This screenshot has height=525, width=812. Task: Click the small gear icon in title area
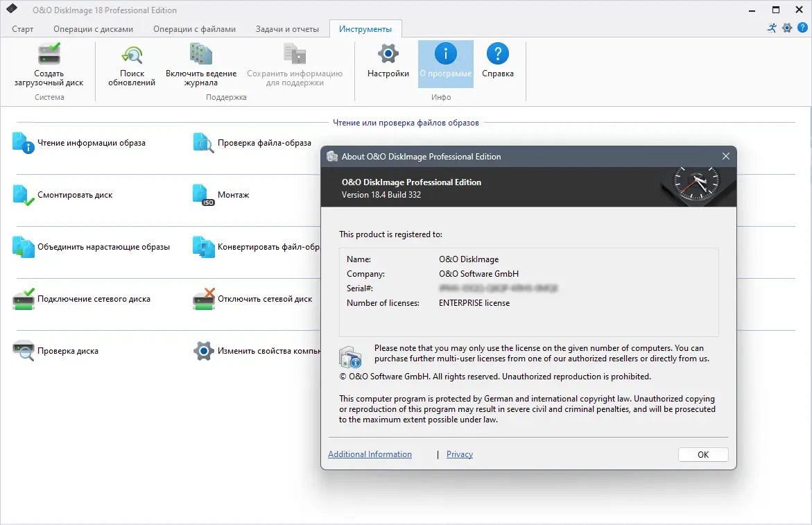click(787, 28)
